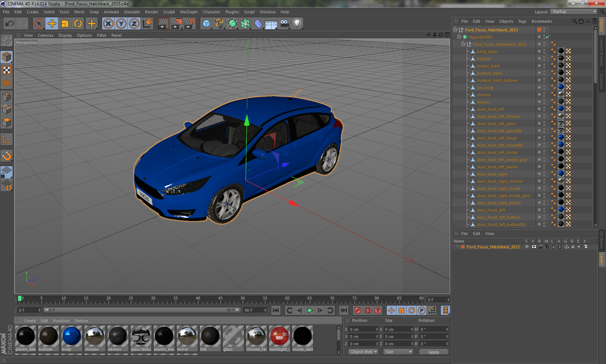The image size is (606, 364).
Task: Collapse nested Ford_Focus_Hatchback_2015 child node
Action: click(x=463, y=44)
